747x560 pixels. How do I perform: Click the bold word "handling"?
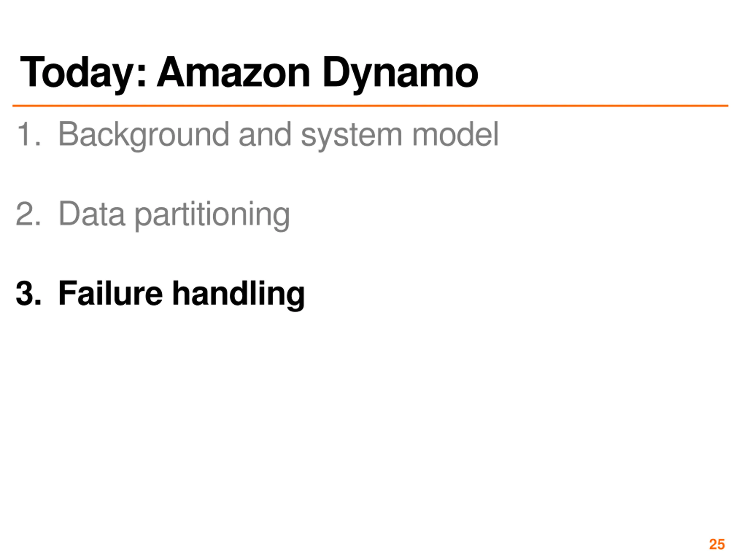click(238, 293)
